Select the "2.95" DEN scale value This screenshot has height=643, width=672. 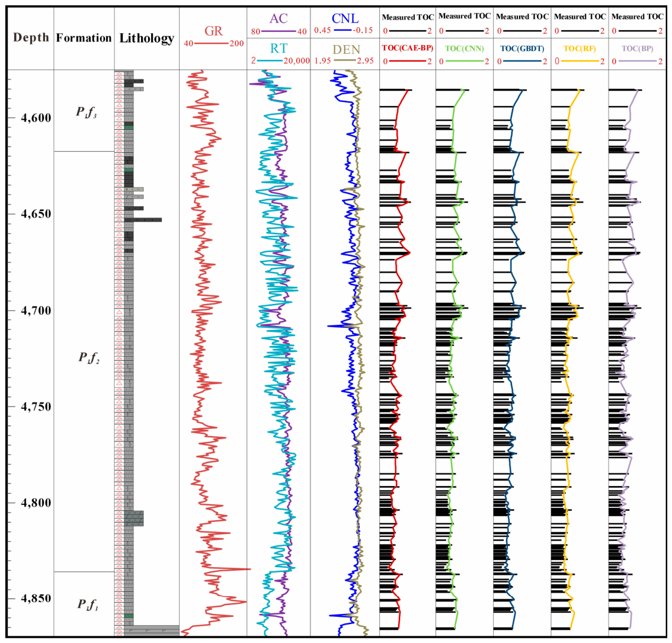[x=365, y=61]
